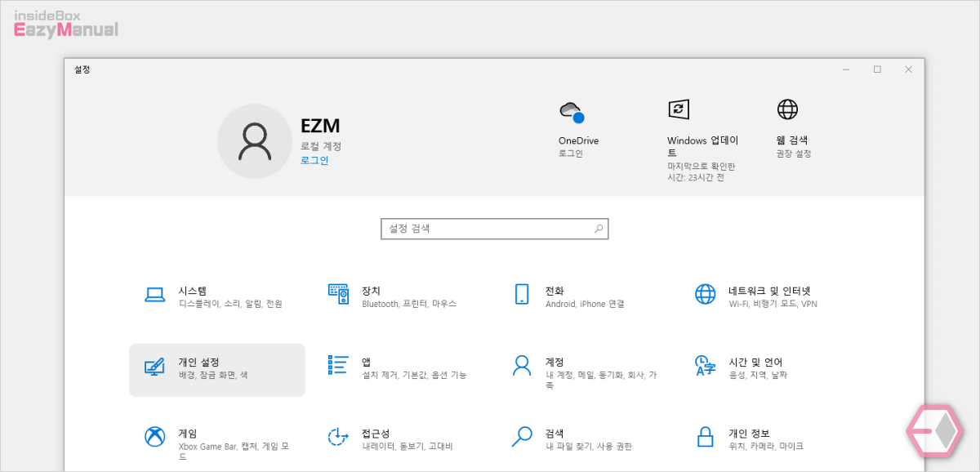Select the 게임 title text

pyautogui.click(x=188, y=433)
